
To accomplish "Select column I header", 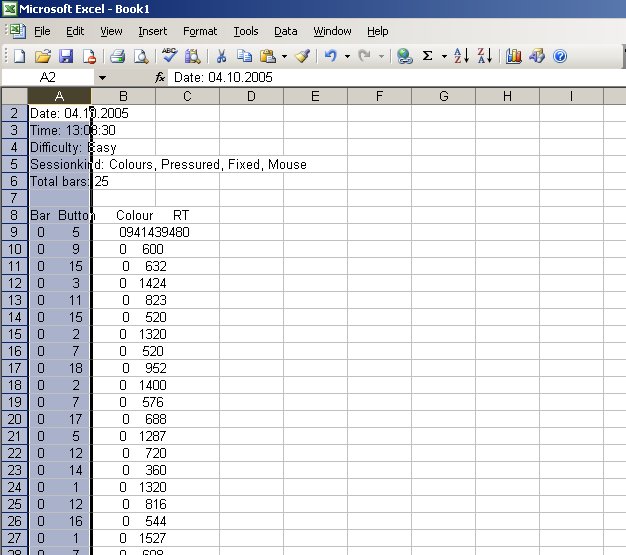I will [x=571, y=96].
